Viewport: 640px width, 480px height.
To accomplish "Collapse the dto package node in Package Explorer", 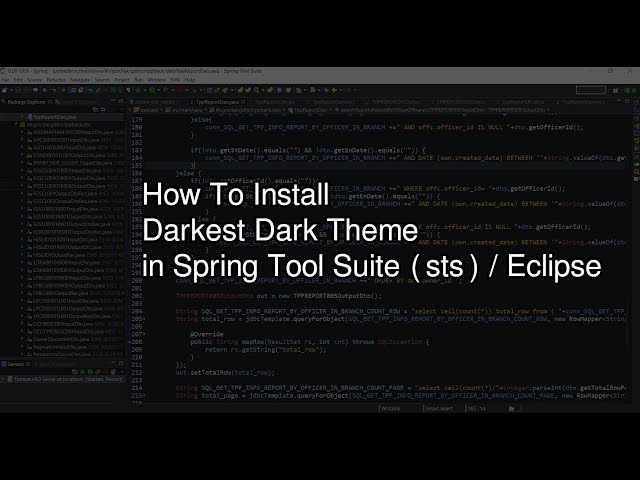I will tap(17, 124).
